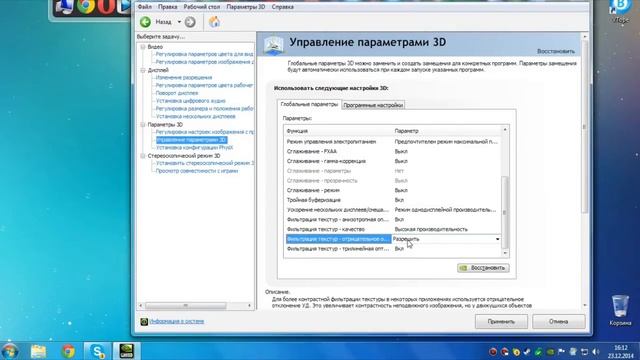Image resolution: width=640 pixels, height=360 pixels.
Task: Collapse the Дисплей tree node
Action: click(143, 70)
